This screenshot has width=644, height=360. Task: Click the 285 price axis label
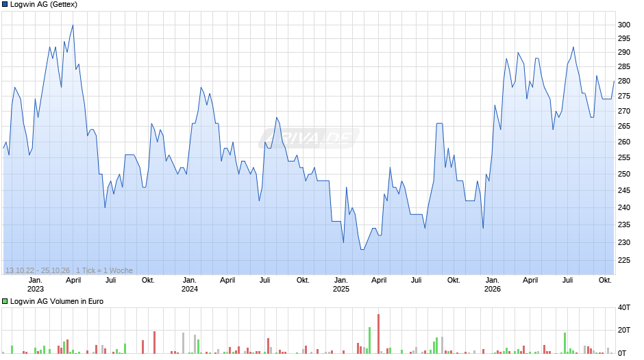(x=624, y=66)
